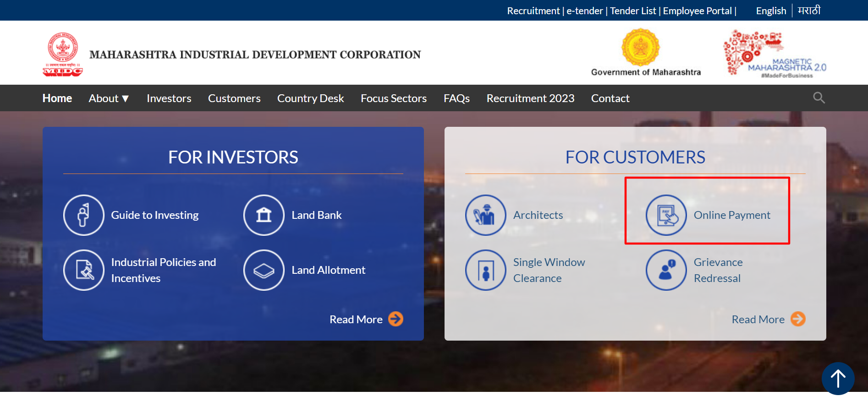868x407 pixels.
Task: Click the MIDC logo emblem
Action: (63, 54)
